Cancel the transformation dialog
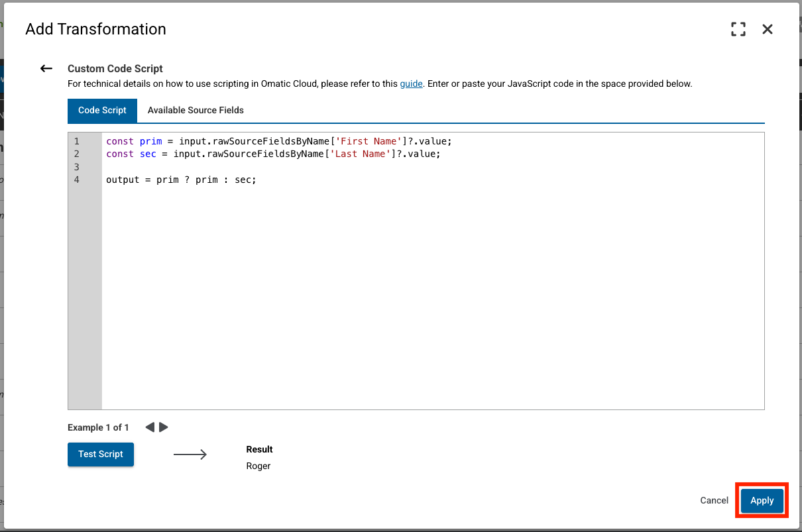Viewport: 802px width, 532px height. 714,501
